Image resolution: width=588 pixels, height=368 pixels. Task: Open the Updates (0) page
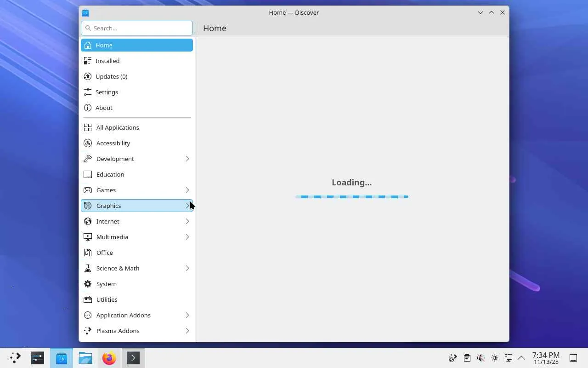point(137,76)
